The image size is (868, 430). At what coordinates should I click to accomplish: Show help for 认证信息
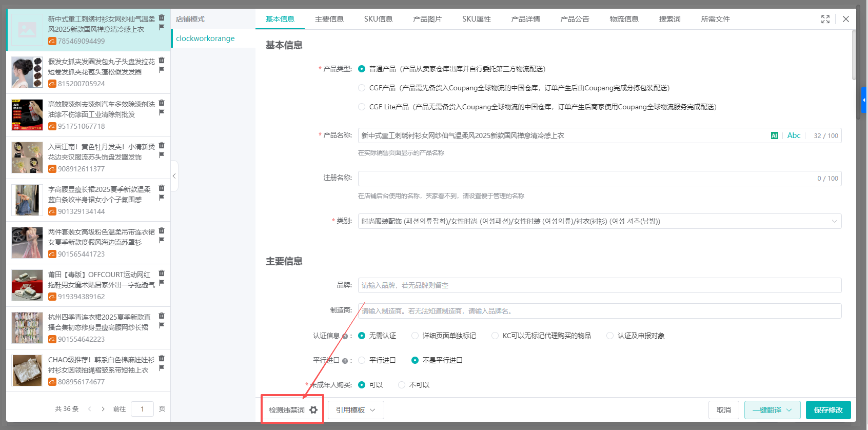(x=345, y=336)
